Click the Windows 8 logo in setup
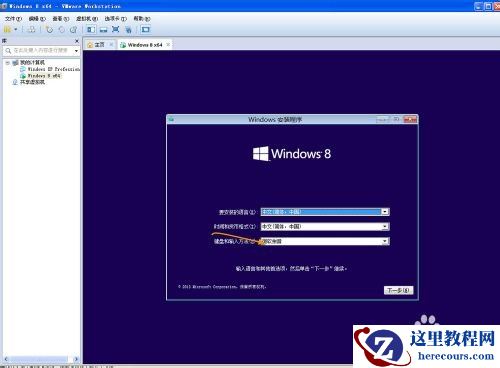Screen dimensions: 500x368 click(x=292, y=154)
